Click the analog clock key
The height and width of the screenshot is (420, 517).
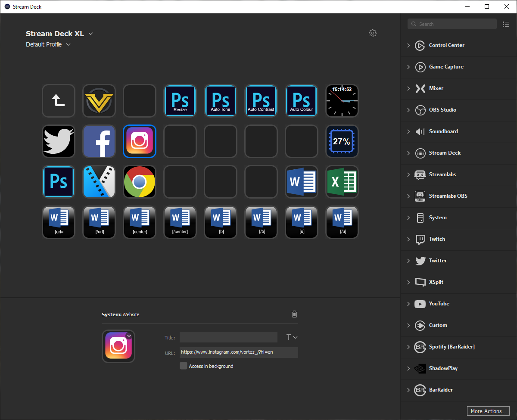(342, 101)
